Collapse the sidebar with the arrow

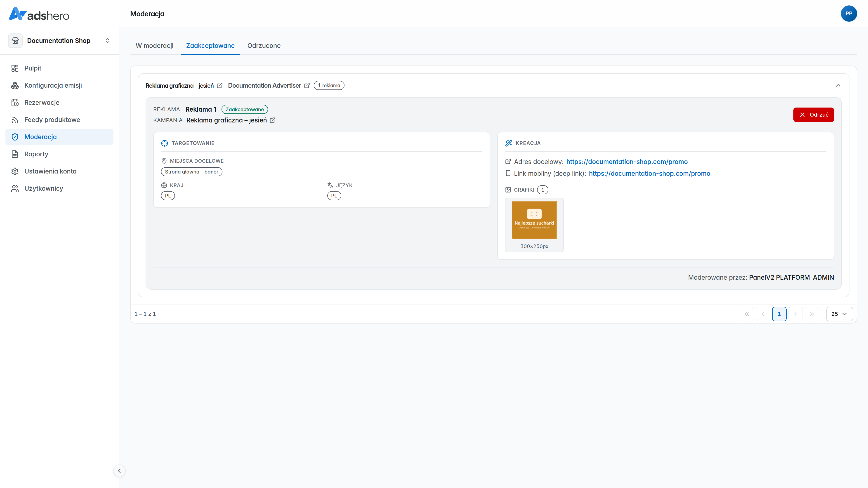[119, 471]
